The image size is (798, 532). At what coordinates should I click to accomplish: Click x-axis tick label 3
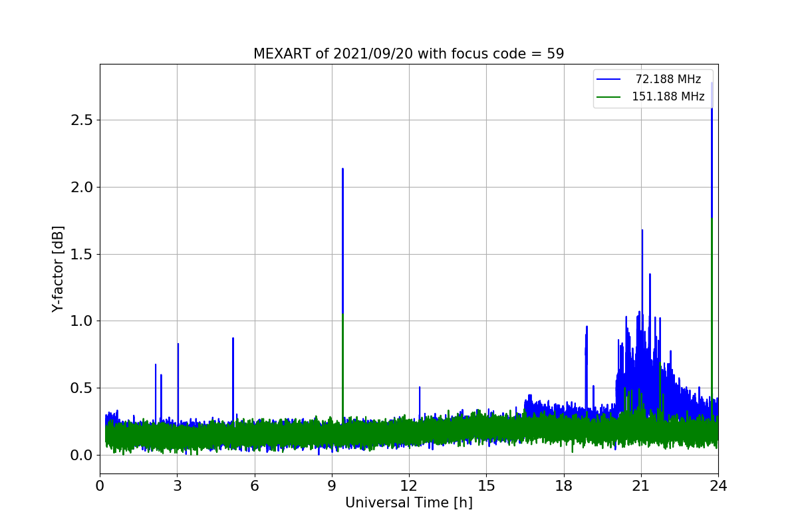177,486
